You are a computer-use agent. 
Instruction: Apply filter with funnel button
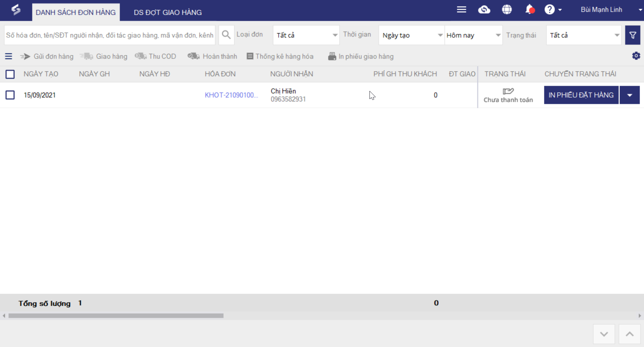633,35
